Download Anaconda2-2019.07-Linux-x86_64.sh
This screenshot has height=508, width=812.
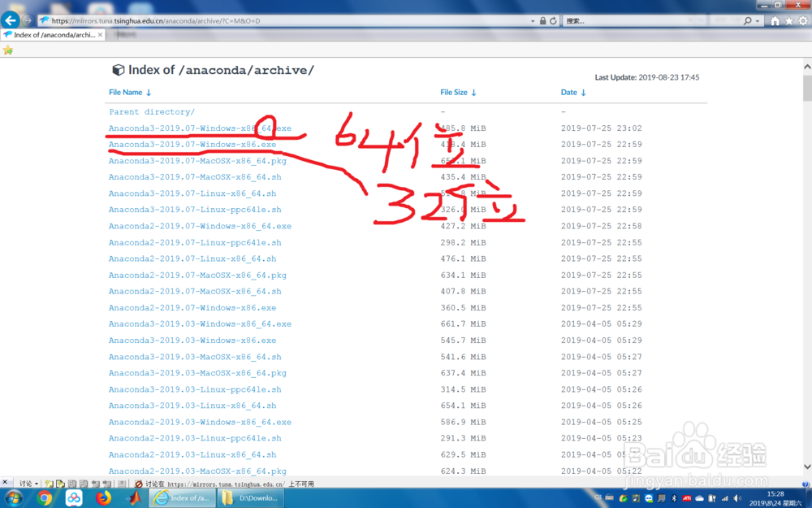192,258
